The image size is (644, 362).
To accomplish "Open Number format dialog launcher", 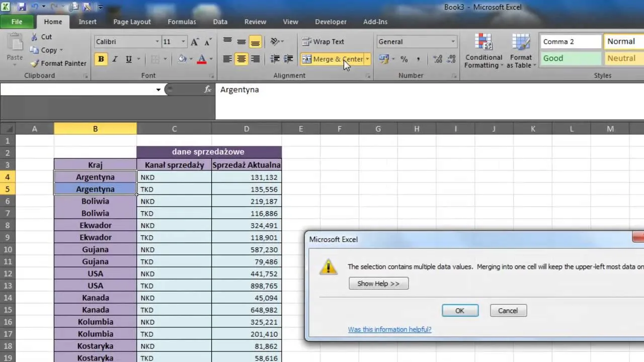I will pyautogui.click(x=454, y=76).
